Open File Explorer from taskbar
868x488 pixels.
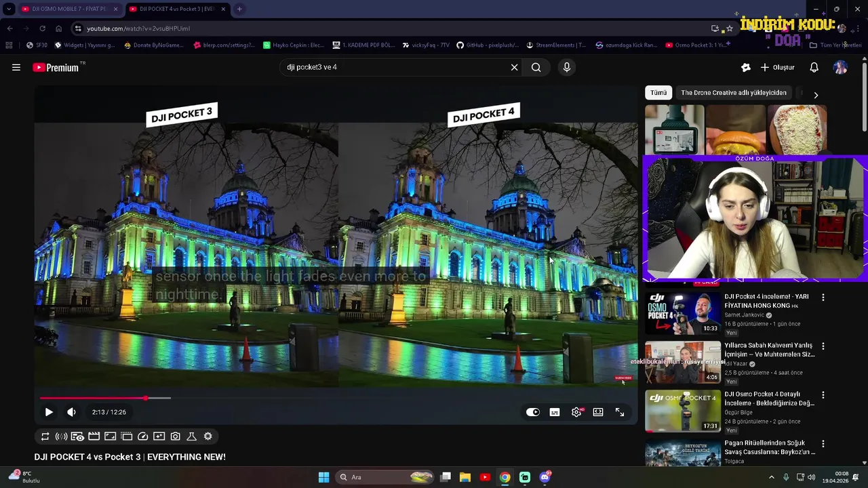click(x=465, y=477)
